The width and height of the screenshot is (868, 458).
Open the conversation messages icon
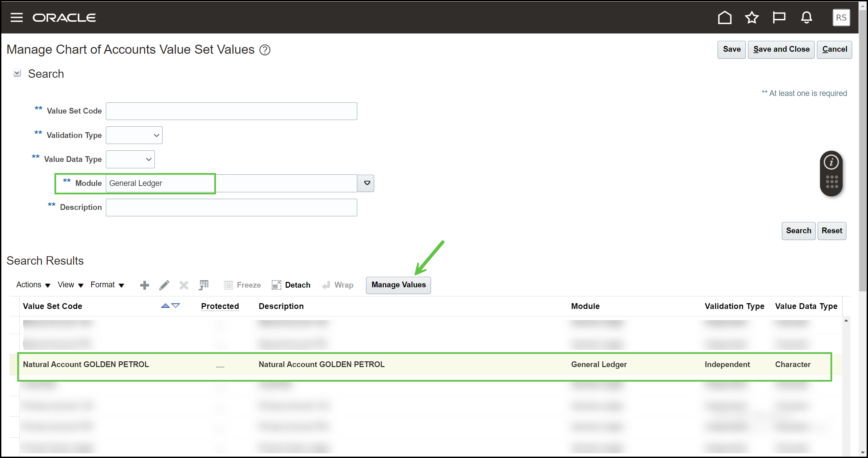click(779, 17)
